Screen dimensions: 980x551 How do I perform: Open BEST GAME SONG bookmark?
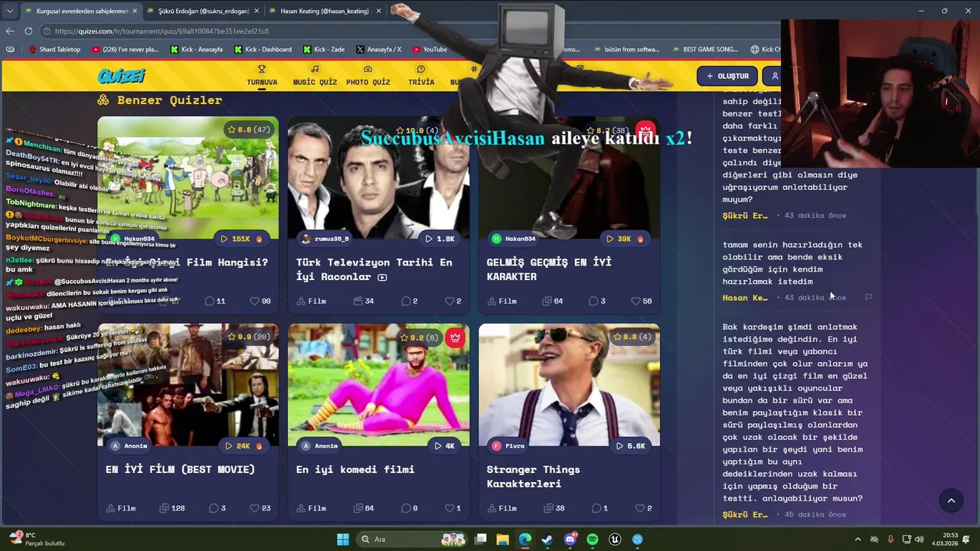click(704, 49)
